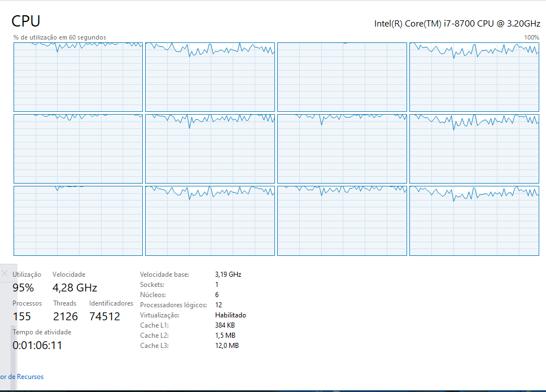The width and height of the screenshot is (546, 392).
Task: Click the first graph in the middle row
Action: (x=78, y=149)
